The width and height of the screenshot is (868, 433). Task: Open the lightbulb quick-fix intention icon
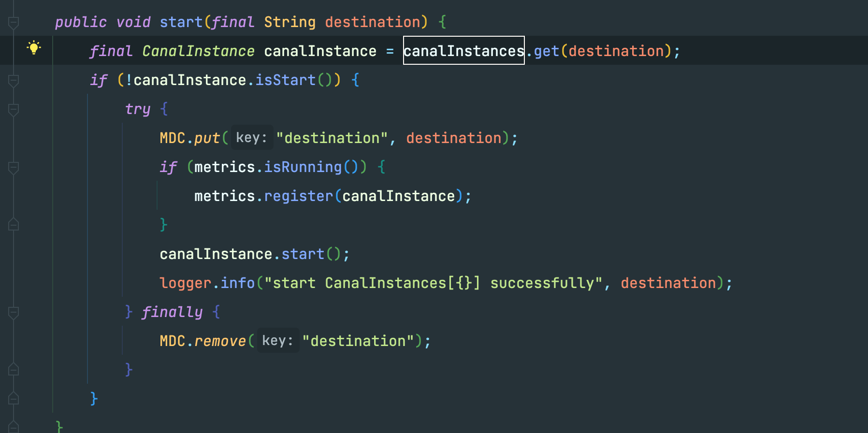click(x=34, y=47)
